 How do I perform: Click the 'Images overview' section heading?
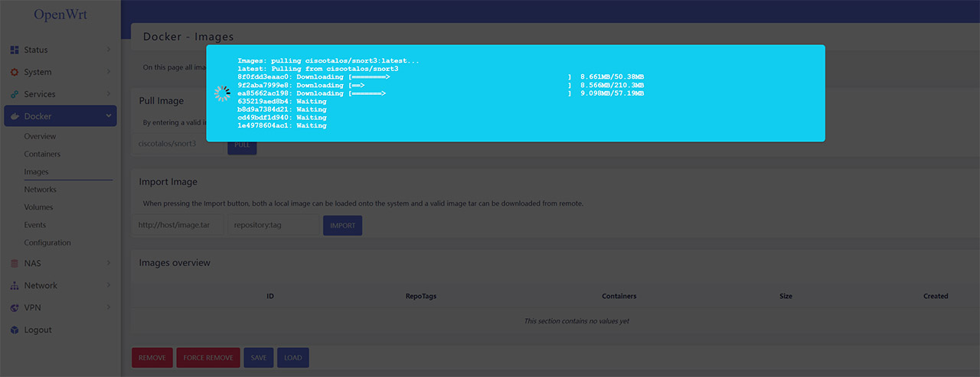pos(175,262)
